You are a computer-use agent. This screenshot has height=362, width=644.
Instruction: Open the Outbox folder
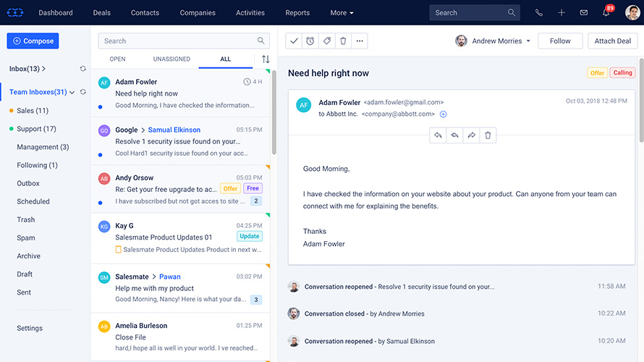pyautogui.click(x=28, y=183)
